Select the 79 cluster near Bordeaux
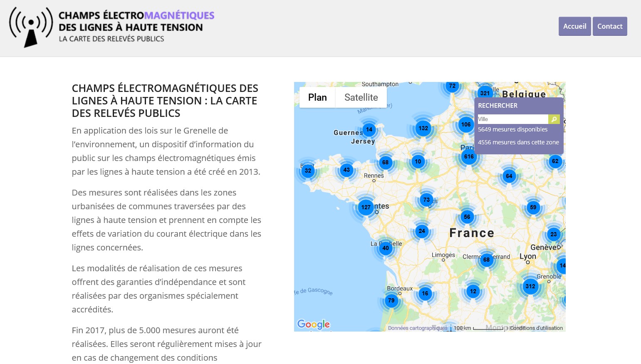This screenshot has height=364, width=641. pyautogui.click(x=391, y=300)
